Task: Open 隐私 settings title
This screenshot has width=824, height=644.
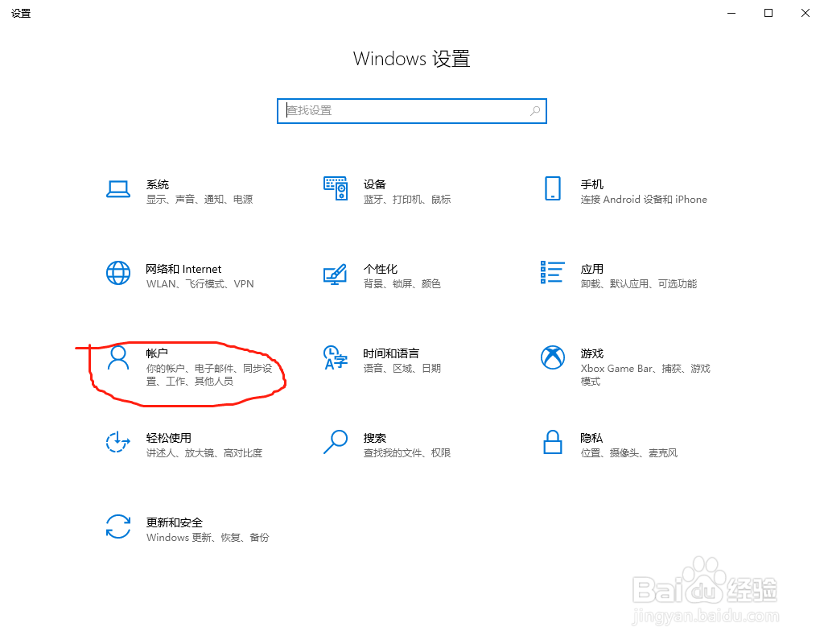Action: (591, 438)
